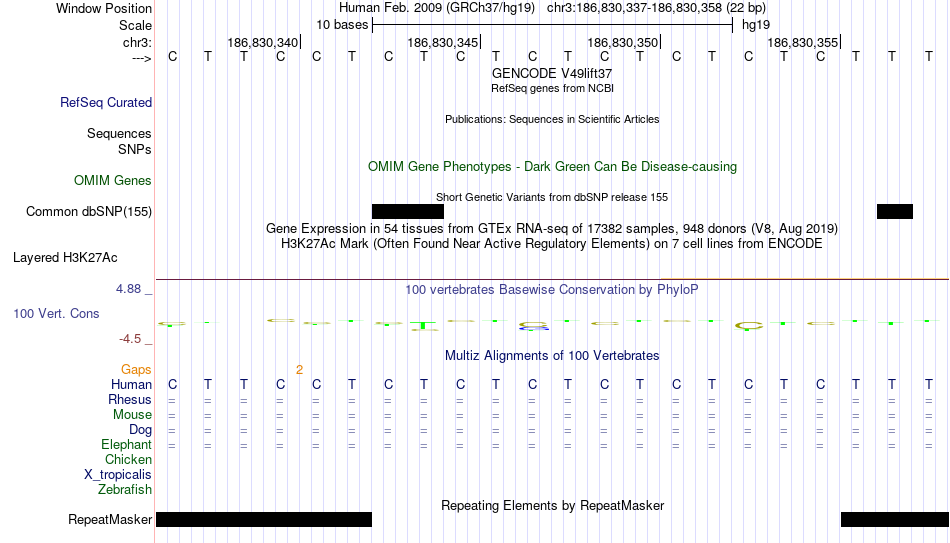Select the Mouse alignment row label
The height and width of the screenshot is (543, 950).
point(132,415)
